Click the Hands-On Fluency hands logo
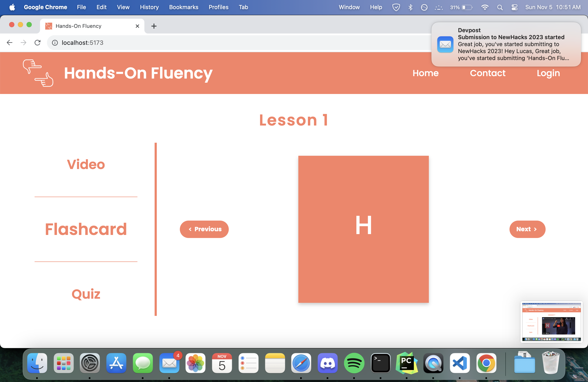Image resolution: width=588 pixels, height=382 pixels. [38, 73]
